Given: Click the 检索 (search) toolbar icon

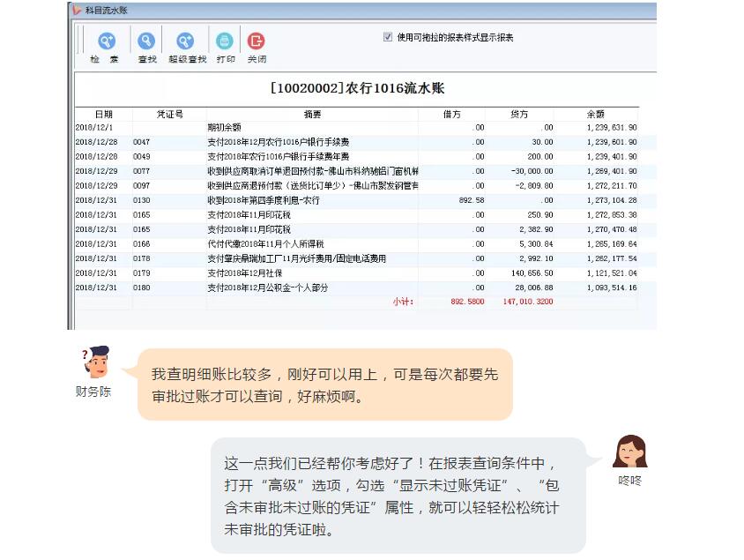Looking at the screenshot, I should tap(106, 41).
